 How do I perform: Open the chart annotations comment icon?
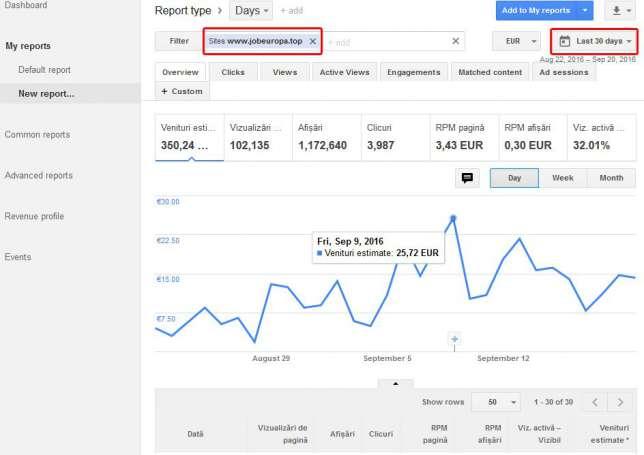click(467, 178)
